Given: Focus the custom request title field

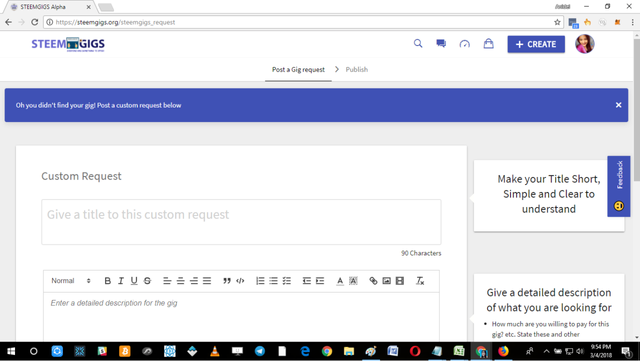Looking at the screenshot, I should [x=241, y=222].
